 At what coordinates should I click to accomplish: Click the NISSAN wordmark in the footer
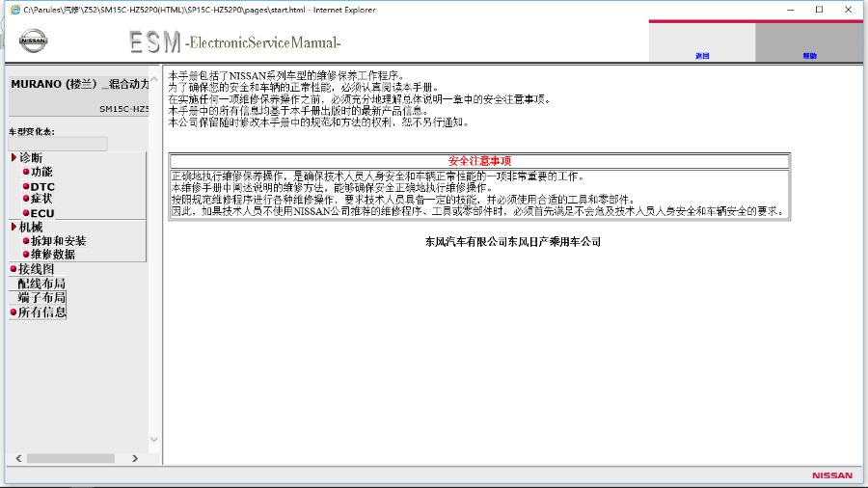[x=832, y=475]
